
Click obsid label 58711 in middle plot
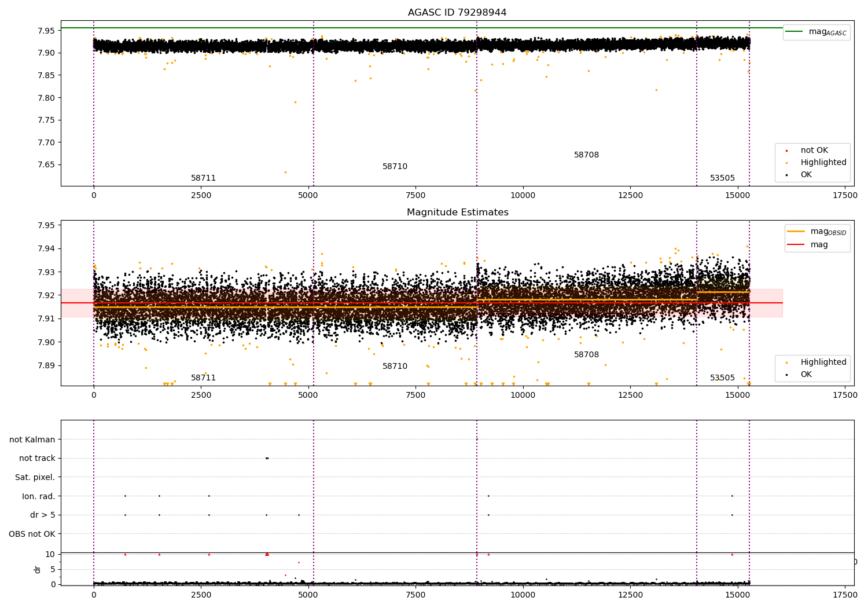coord(203,378)
